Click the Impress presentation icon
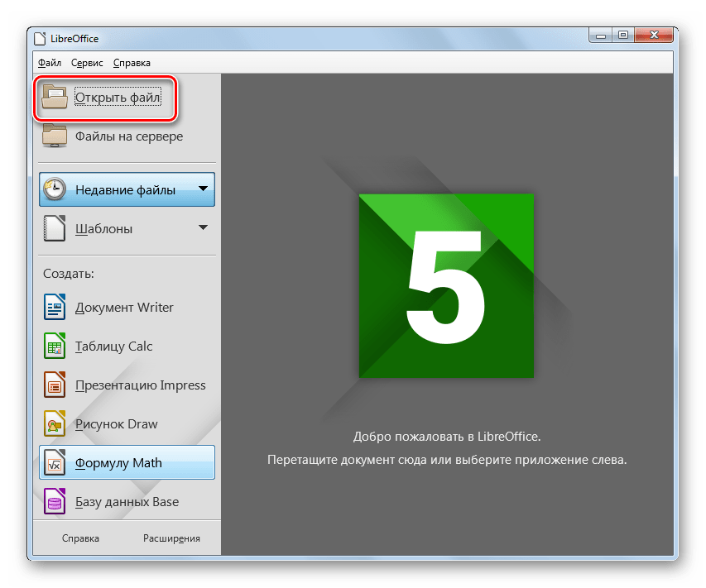The width and height of the screenshot is (706, 588). 55,385
